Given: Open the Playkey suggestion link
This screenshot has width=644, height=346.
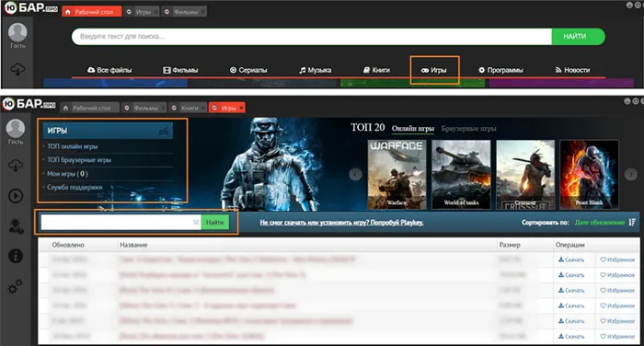Looking at the screenshot, I should tap(341, 223).
